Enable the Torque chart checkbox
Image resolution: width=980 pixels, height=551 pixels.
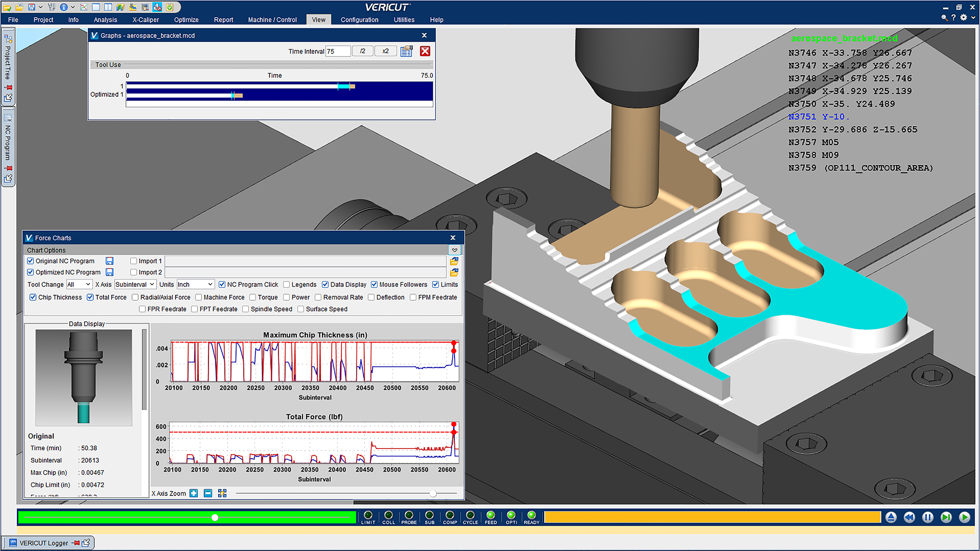click(x=253, y=297)
